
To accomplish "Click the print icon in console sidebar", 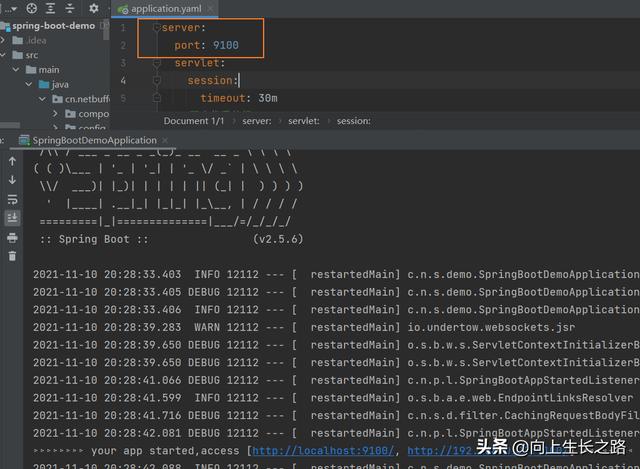I will (x=12, y=237).
